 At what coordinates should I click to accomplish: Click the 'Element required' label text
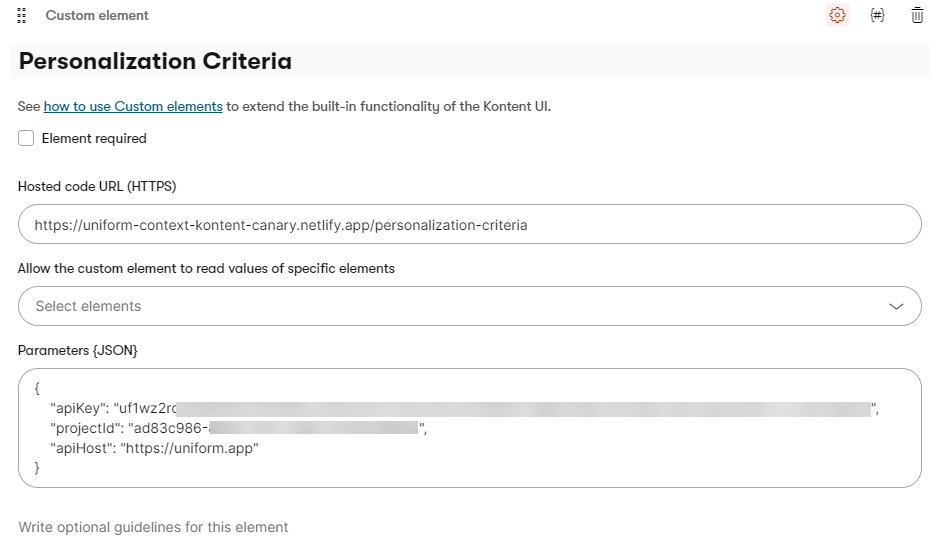pyautogui.click(x=94, y=139)
